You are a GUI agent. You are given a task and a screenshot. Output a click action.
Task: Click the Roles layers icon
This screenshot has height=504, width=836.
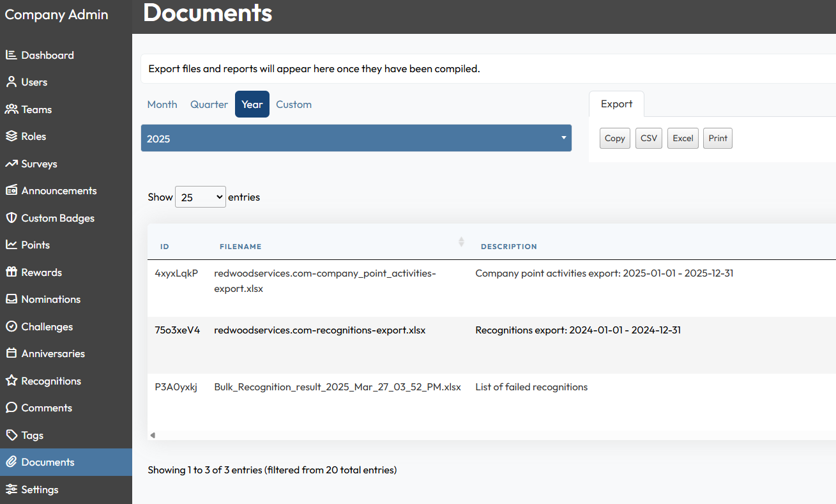11,136
